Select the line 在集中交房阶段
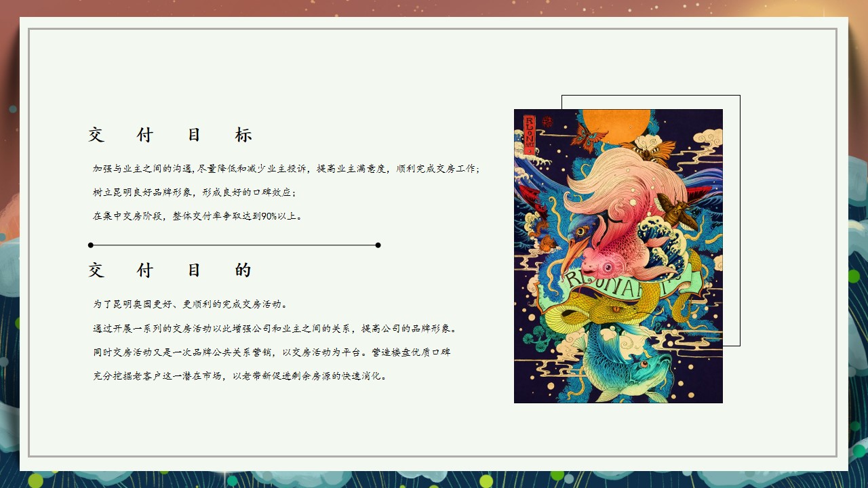 point(198,216)
